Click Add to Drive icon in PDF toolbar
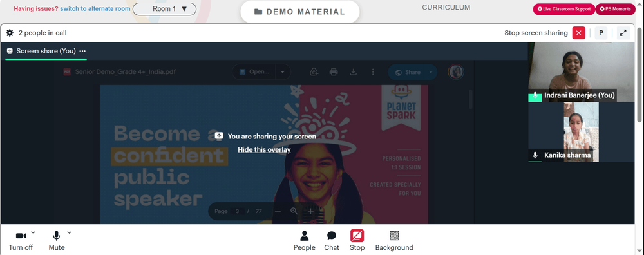 click(x=314, y=72)
